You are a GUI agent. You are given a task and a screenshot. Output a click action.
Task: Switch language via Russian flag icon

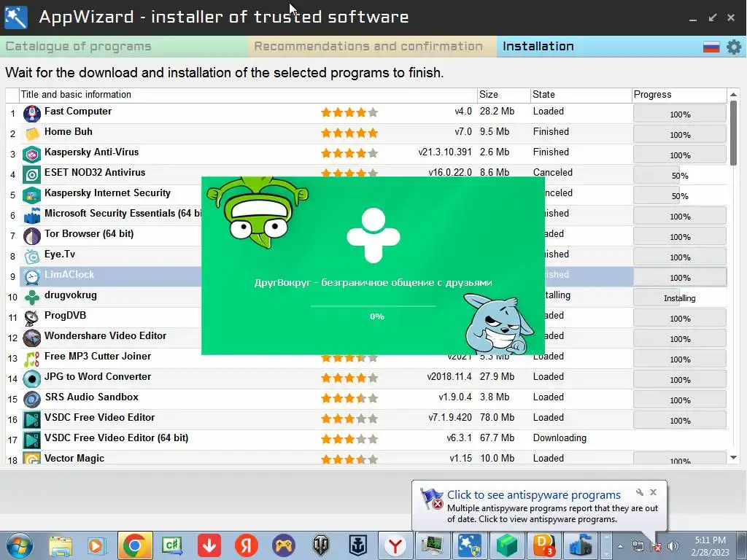[711, 47]
